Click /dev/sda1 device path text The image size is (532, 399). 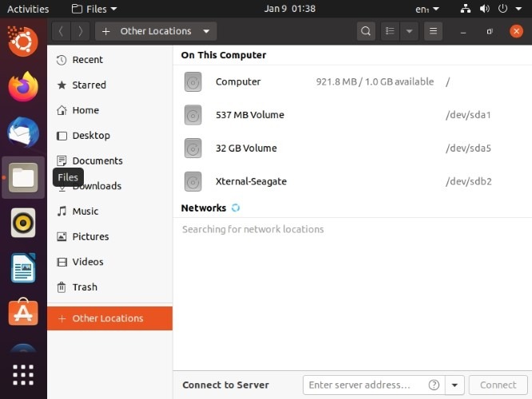point(468,115)
